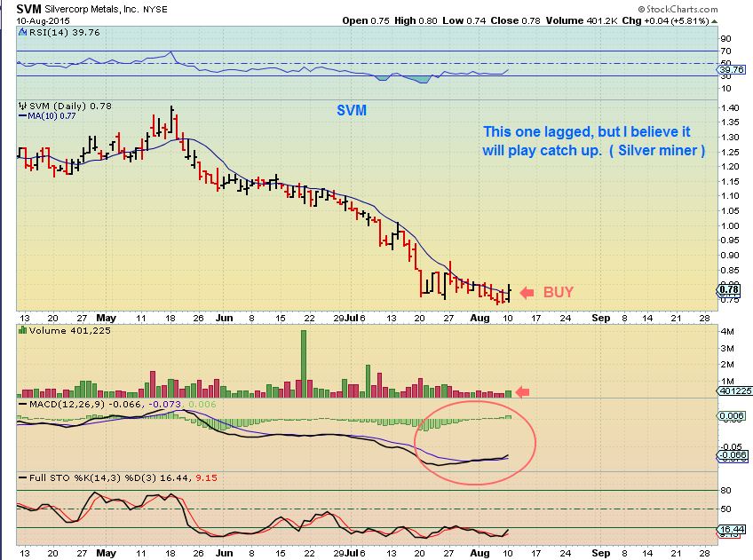Screen dimensions: 753x560
Task: Click the red '9.15' stochastic %D value
Action: tap(207, 478)
